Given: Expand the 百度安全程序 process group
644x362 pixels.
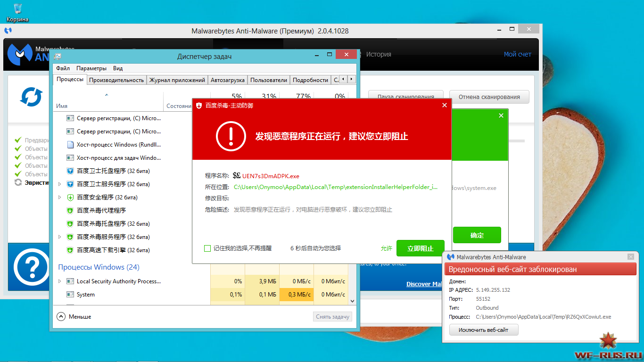Looking at the screenshot, I should click(60, 197).
